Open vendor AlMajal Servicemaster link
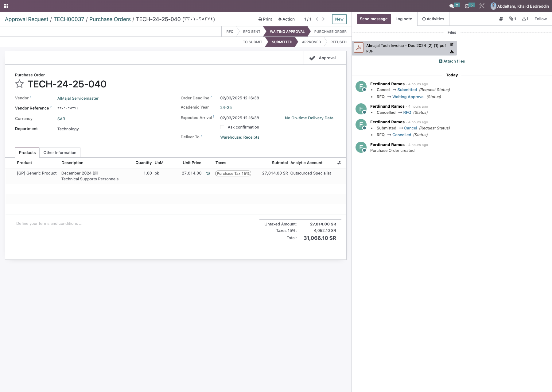Viewport: 552px width, 392px height. click(78, 98)
